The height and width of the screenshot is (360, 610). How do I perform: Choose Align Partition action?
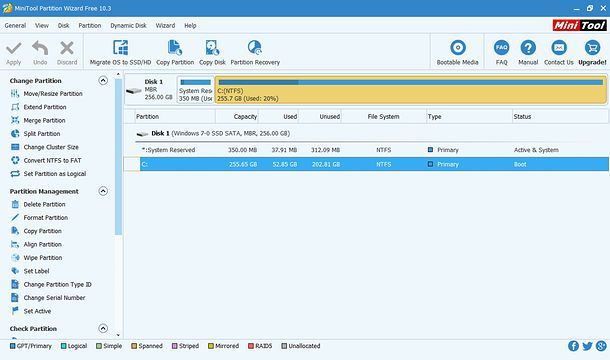click(x=37, y=244)
